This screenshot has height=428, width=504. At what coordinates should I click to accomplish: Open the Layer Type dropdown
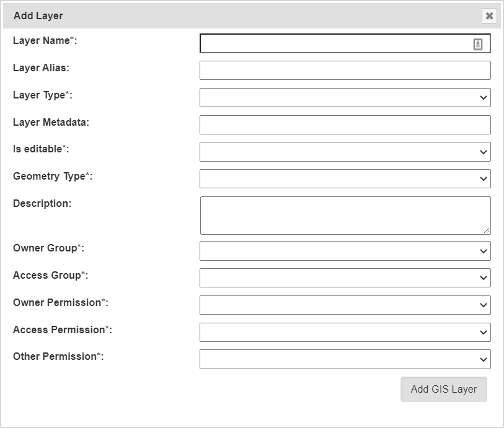pos(345,98)
